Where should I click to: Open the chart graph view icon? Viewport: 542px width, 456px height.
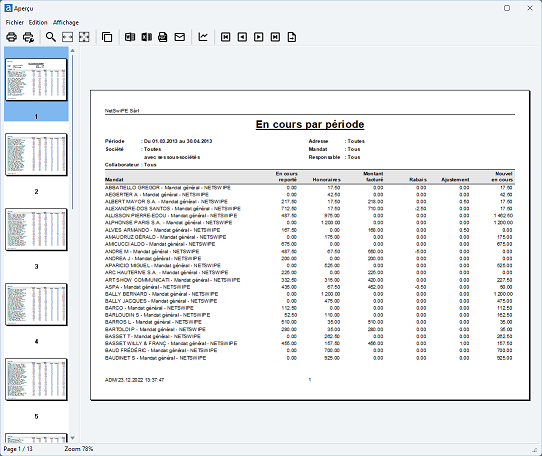pyautogui.click(x=203, y=37)
